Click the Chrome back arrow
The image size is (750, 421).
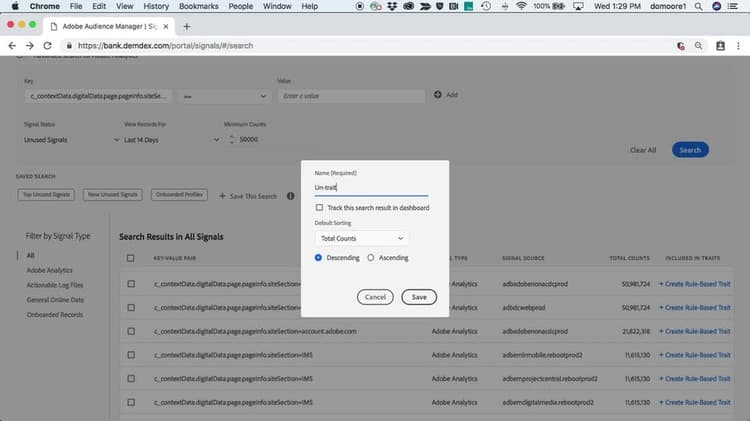coord(12,45)
